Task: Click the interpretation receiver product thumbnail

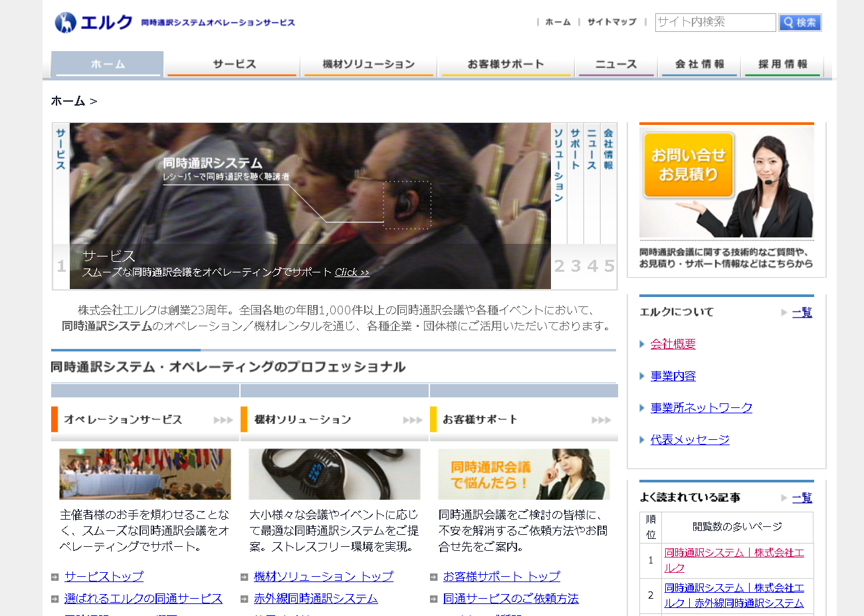Action: [x=334, y=474]
